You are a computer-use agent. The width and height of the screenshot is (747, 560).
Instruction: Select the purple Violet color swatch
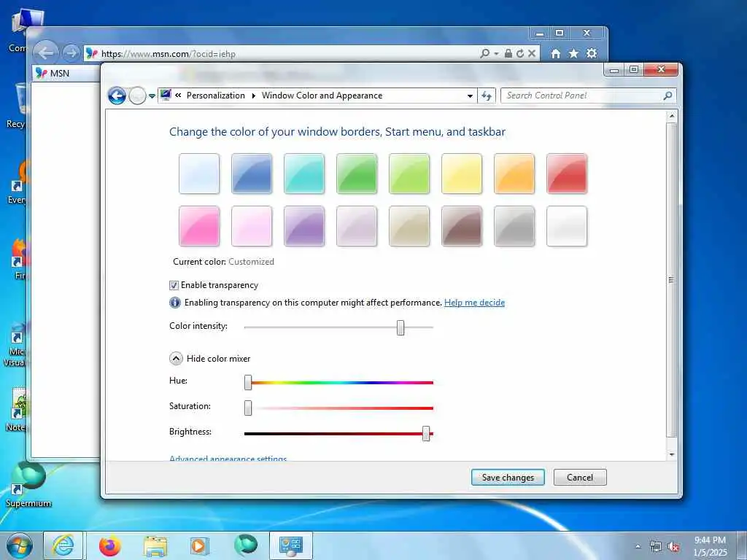pyautogui.click(x=304, y=226)
